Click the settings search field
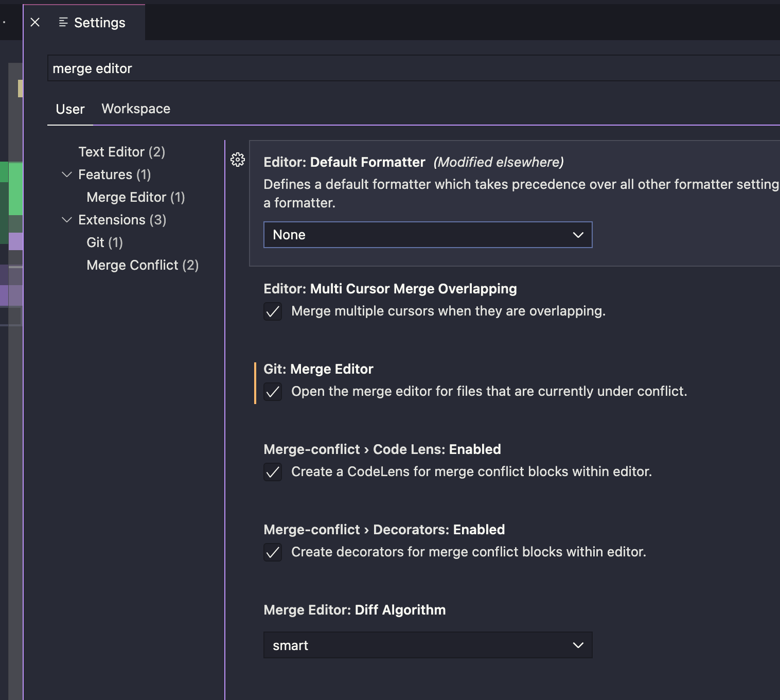780x700 pixels. [x=206, y=67]
